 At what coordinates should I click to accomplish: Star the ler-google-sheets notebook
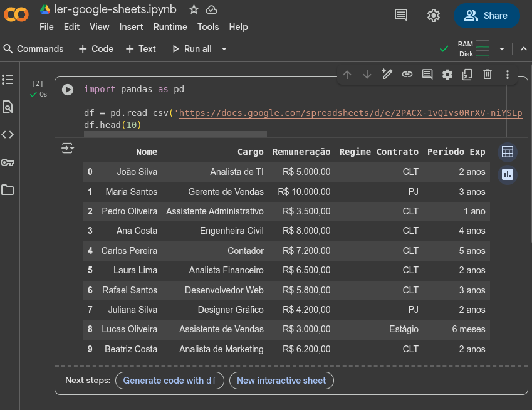click(194, 9)
